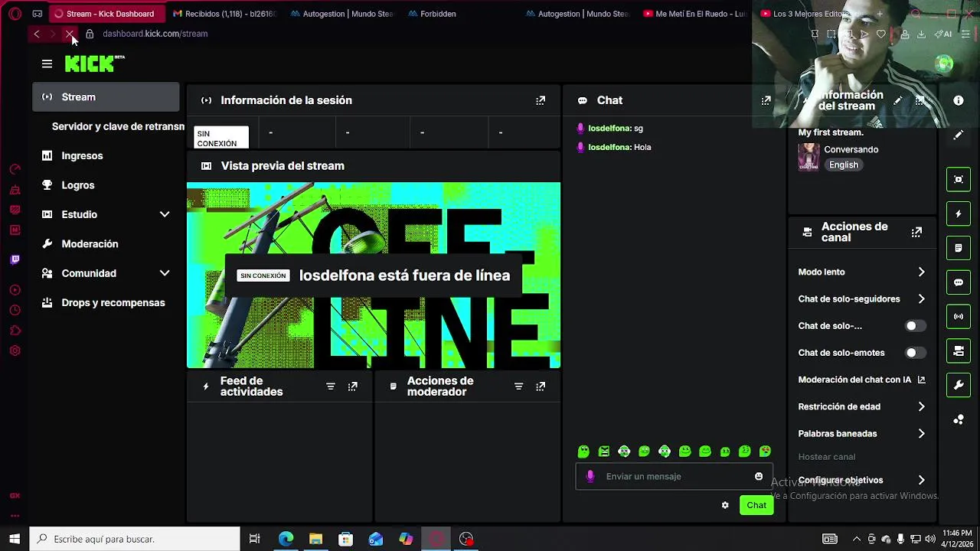The width and height of the screenshot is (980, 551).
Task: Click the broadcast session info sidebar icon
Action: click(959, 316)
